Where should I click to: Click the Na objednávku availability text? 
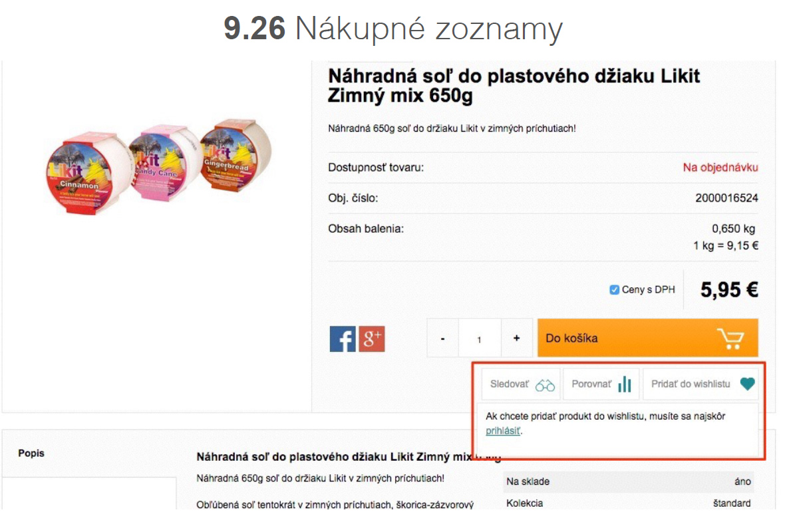[720, 168]
